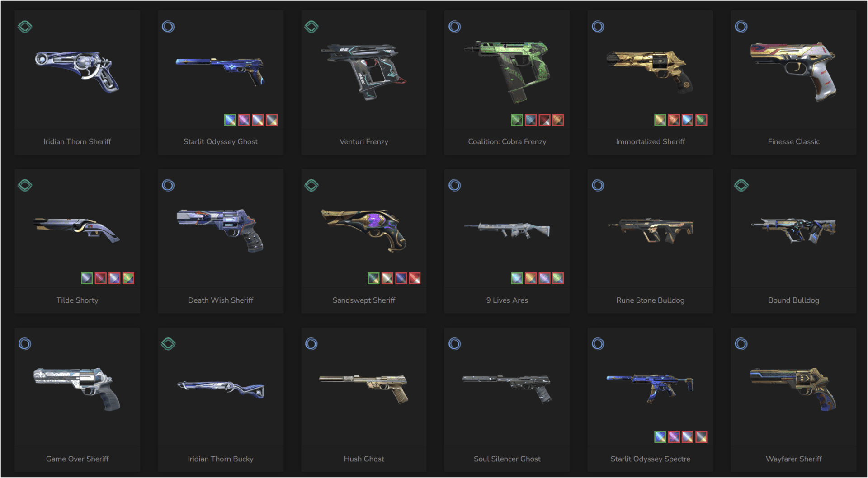Select first variant swatch on 9 Lives Ares
The image size is (868, 478).
point(517,278)
